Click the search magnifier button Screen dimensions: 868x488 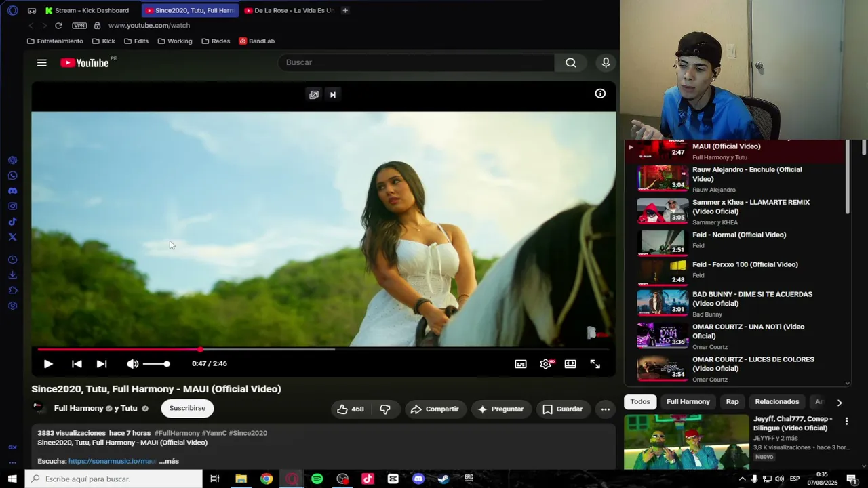571,62
